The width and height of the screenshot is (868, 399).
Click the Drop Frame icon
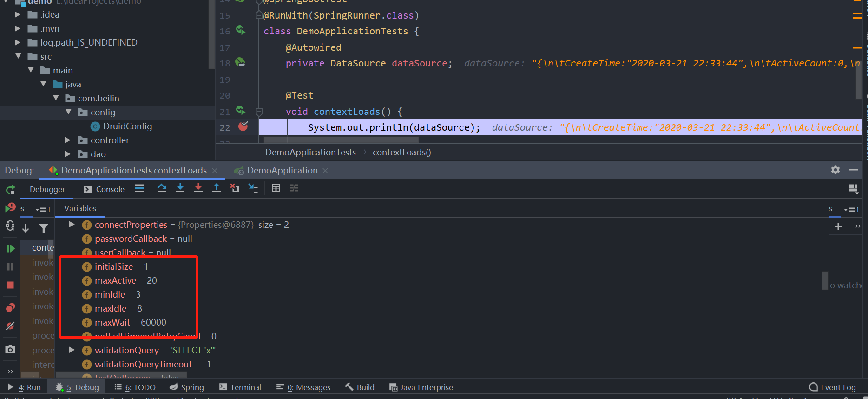(x=235, y=188)
